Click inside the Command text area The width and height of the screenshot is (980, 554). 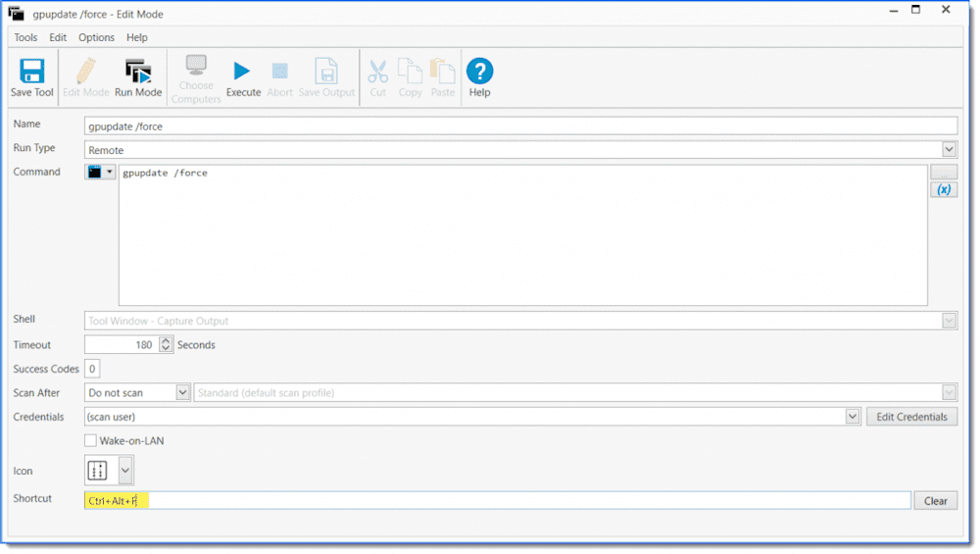pyautogui.click(x=523, y=235)
